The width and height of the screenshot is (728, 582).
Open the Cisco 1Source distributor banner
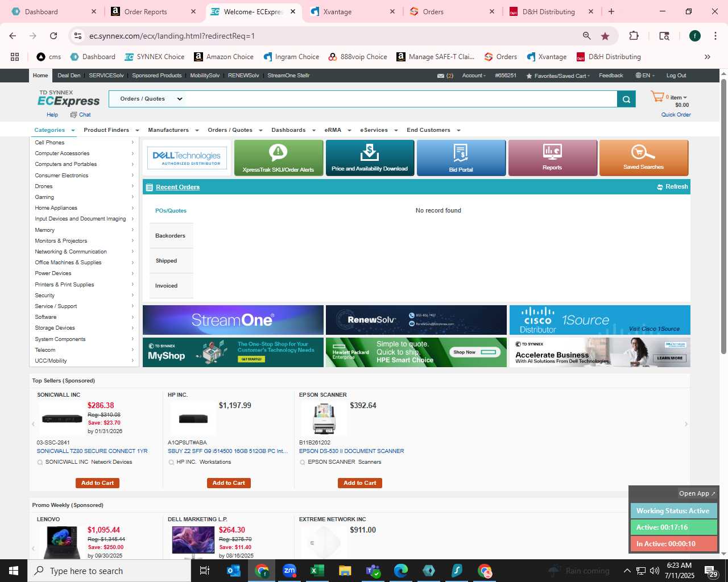(x=599, y=320)
